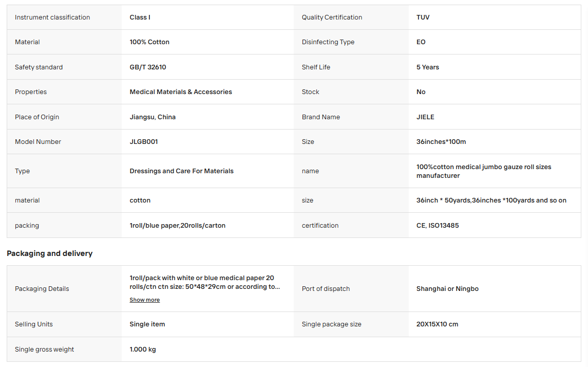Select the Disinfecting Type EO value

click(x=421, y=42)
